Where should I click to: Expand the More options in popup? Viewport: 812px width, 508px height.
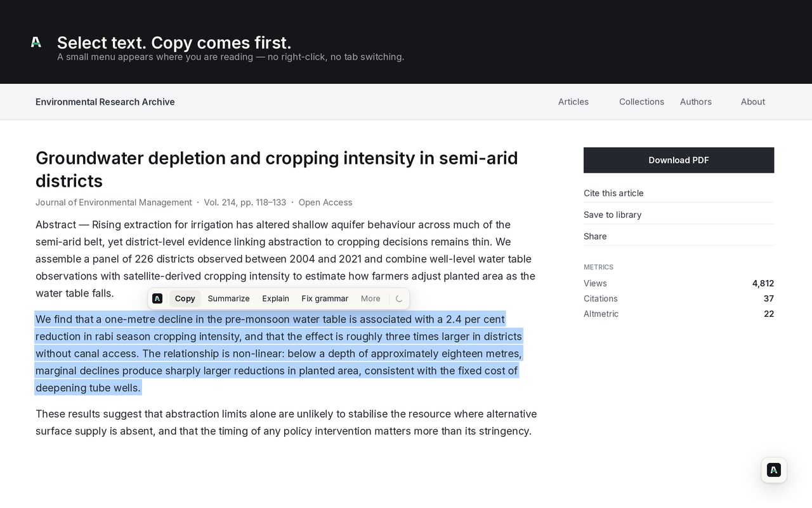click(x=370, y=298)
